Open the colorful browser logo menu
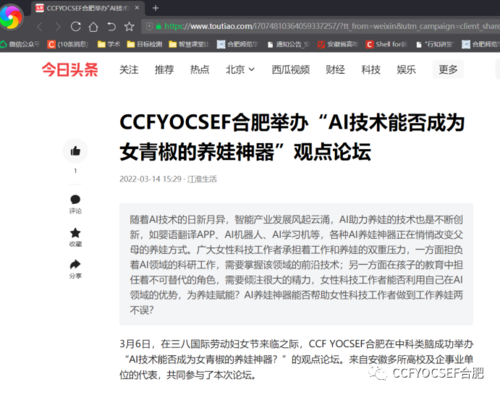Image resolution: width=500 pixels, height=395 pixels. [11, 16]
